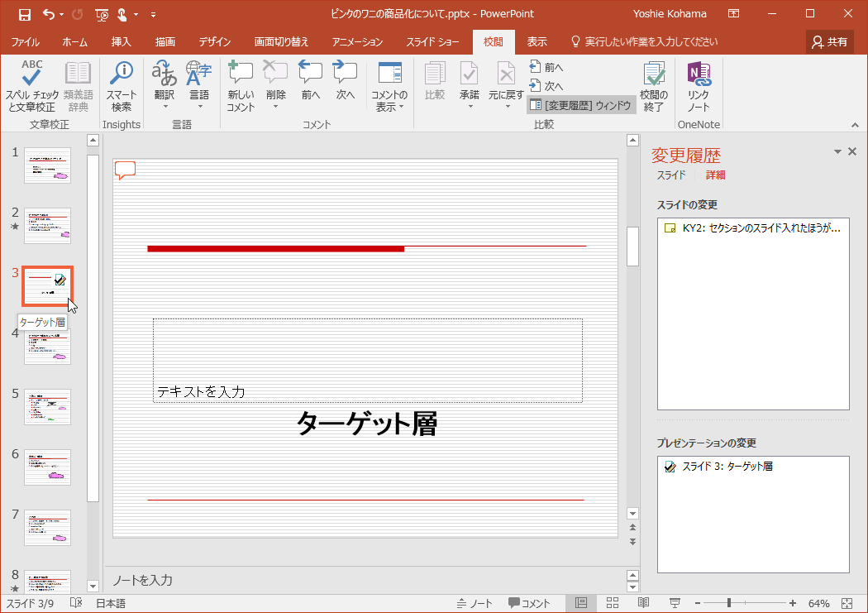Add a new comment (新しいコメント)
Image resolution: width=868 pixels, height=613 pixels.
pyautogui.click(x=241, y=75)
